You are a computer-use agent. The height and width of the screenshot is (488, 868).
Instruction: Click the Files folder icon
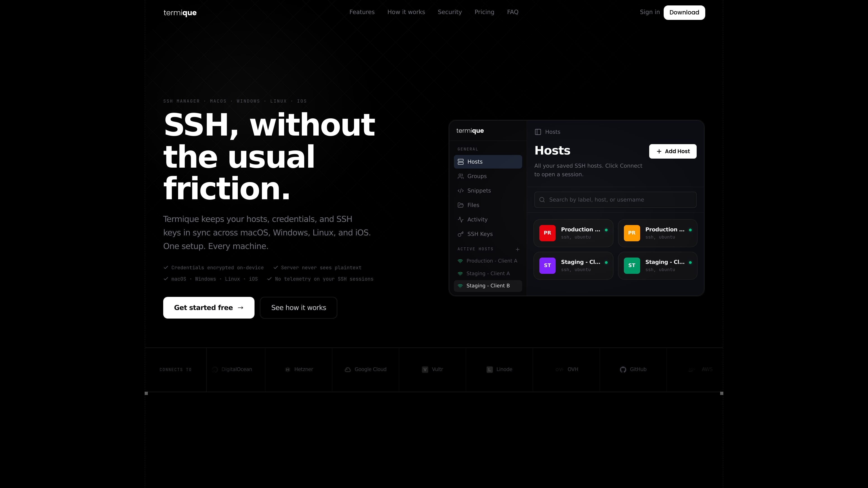pyautogui.click(x=461, y=205)
